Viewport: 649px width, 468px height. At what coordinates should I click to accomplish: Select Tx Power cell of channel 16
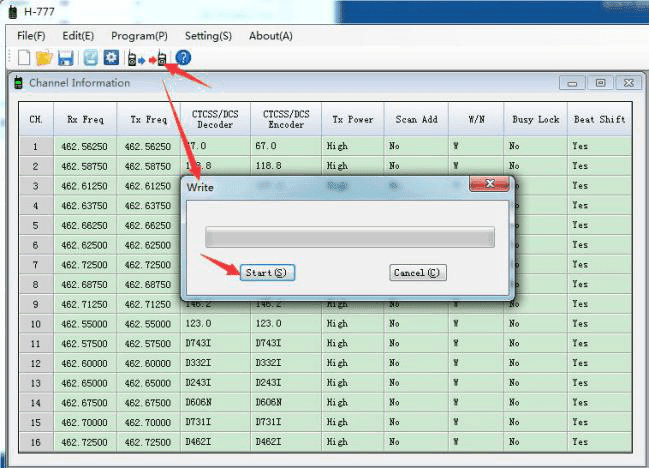coord(352,441)
